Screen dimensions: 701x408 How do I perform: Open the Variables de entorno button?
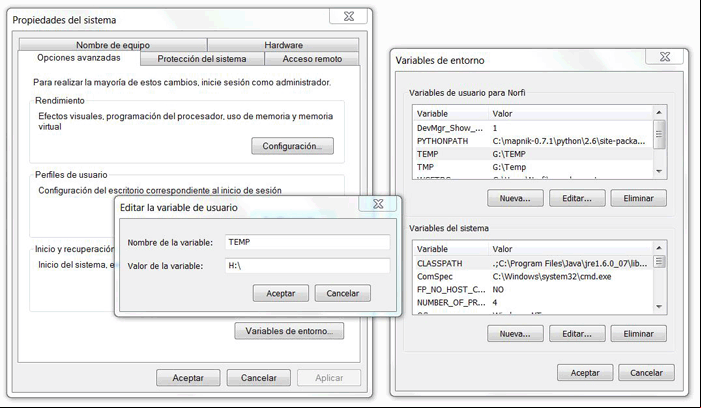pyautogui.click(x=289, y=331)
